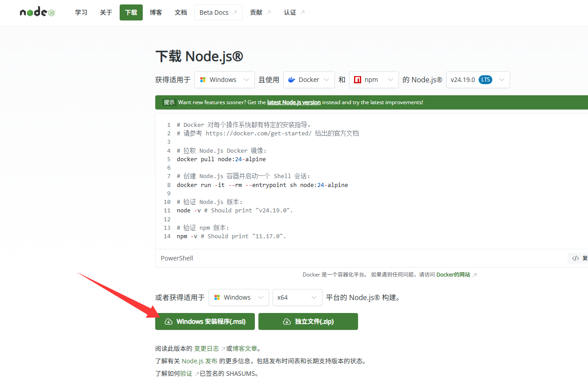Click the external arrow icon beside Beta Docs
Image resolution: width=588 pixels, height=378 pixels.
(235, 12)
